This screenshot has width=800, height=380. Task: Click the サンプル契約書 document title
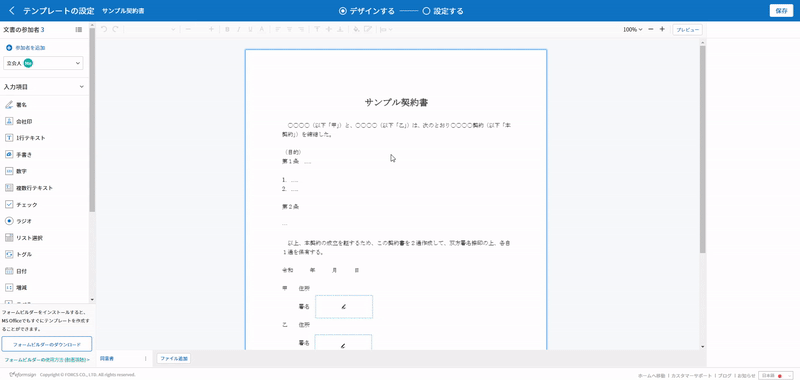tap(396, 103)
